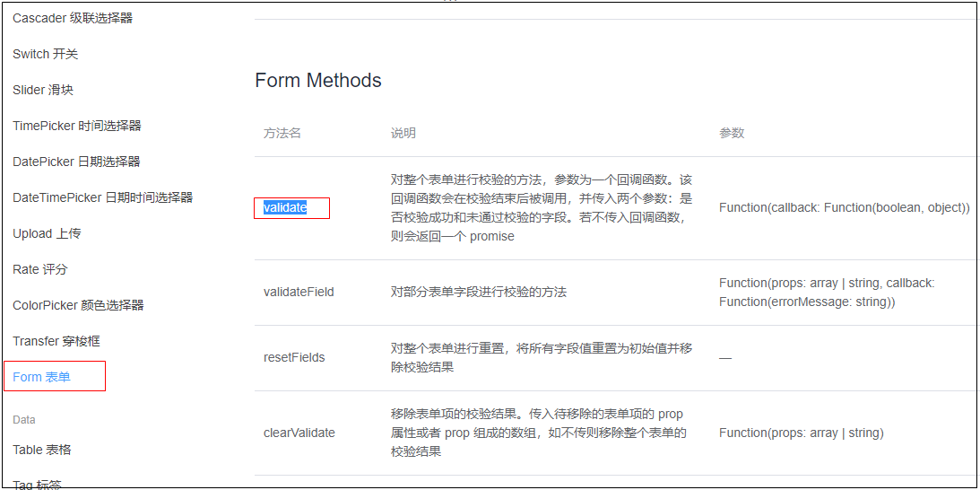
Task: Open Tag 标签 sidebar item
Action: coord(37,485)
